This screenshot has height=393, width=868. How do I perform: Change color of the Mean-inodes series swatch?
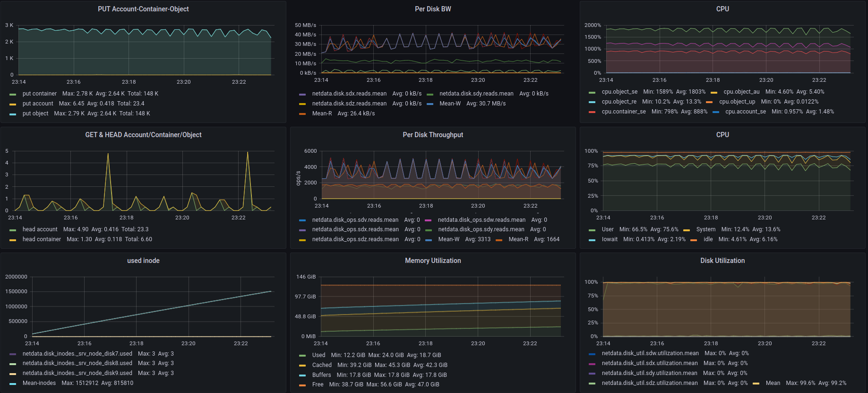click(x=13, y=384)
